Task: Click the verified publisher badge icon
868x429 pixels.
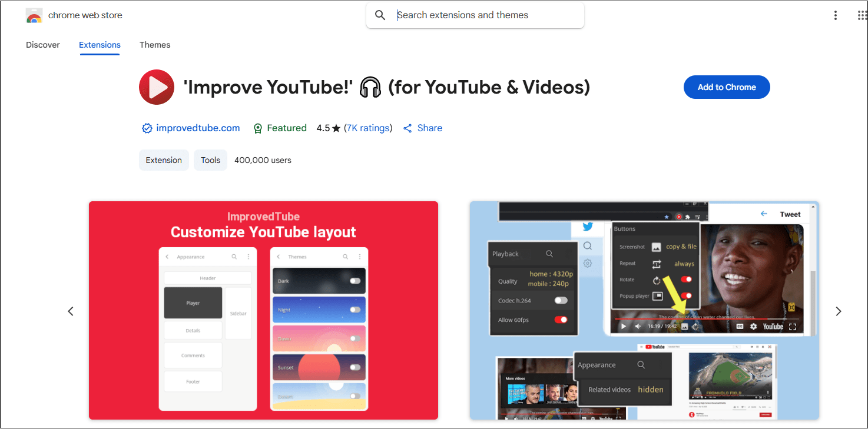Action: pos(147,128)
